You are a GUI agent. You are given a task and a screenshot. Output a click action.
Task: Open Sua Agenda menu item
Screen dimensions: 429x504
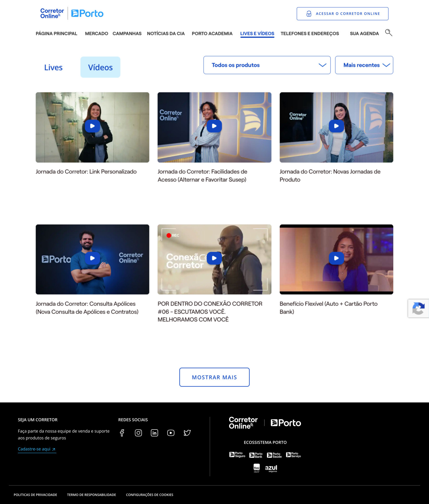[x=364, y=34]
